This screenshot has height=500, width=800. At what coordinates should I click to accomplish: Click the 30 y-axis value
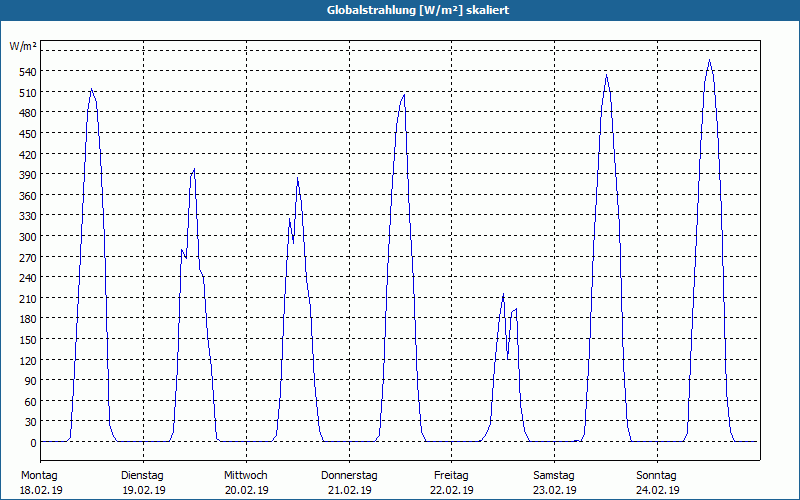(31, 422)
